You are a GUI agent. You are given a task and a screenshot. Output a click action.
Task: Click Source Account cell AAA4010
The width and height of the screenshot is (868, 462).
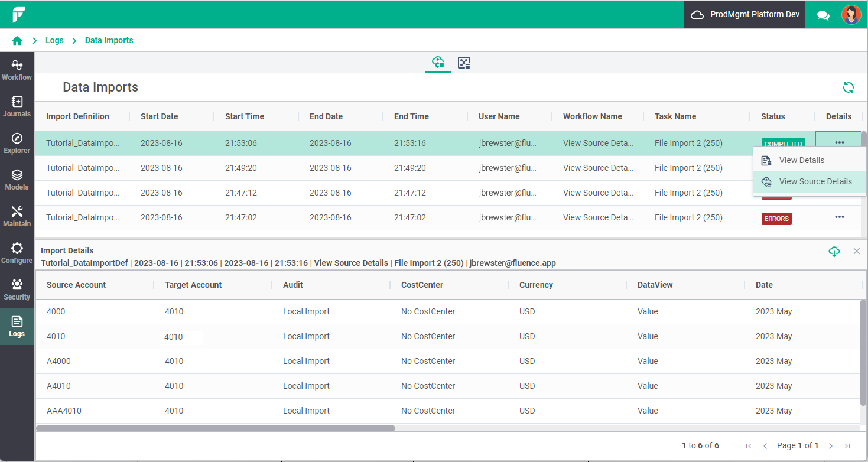tap(64, 411)
